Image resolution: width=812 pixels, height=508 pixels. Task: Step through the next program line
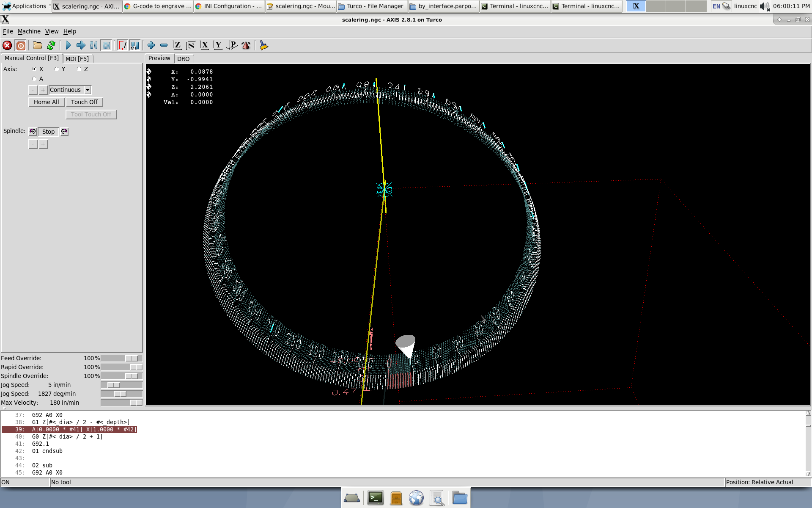(81, 45)
